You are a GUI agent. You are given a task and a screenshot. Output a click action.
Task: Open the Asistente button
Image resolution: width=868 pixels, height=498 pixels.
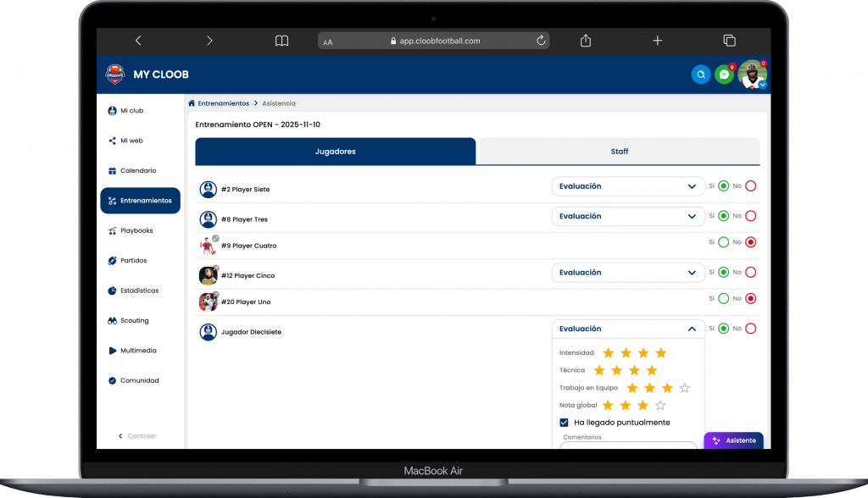pyautogui.click(x=733, y=440)
